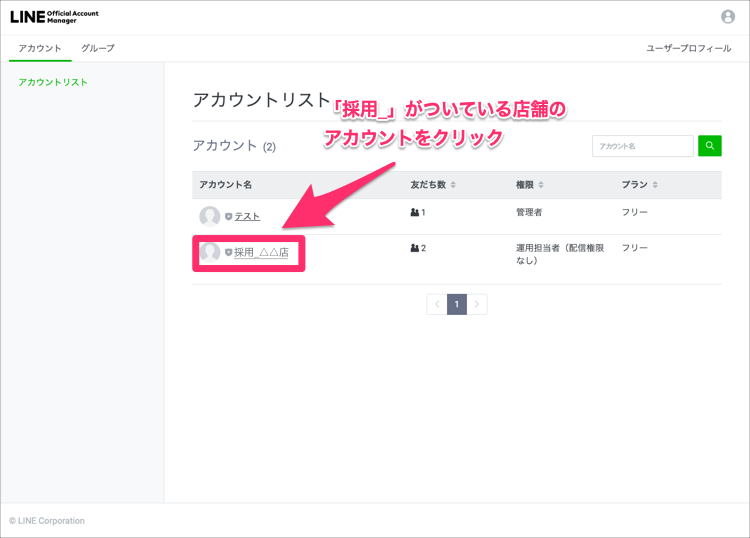The width and height of the screenshot is (750, 538).
Task: Click the アカウント名 column header
Action: click(x=225, y=185)
